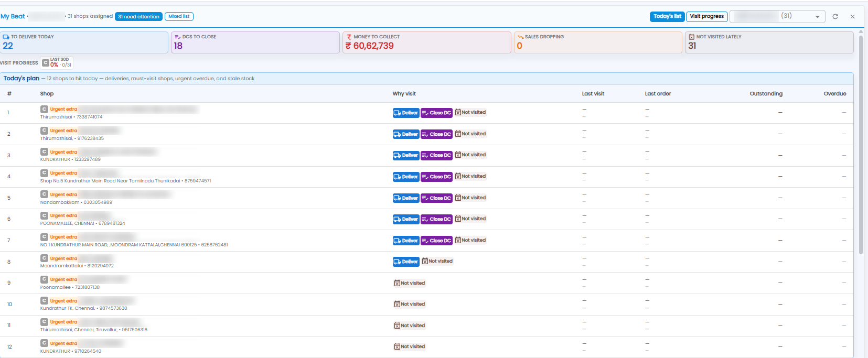
Task: Click the Mixed list badge
Action: (x=179, y=16)
